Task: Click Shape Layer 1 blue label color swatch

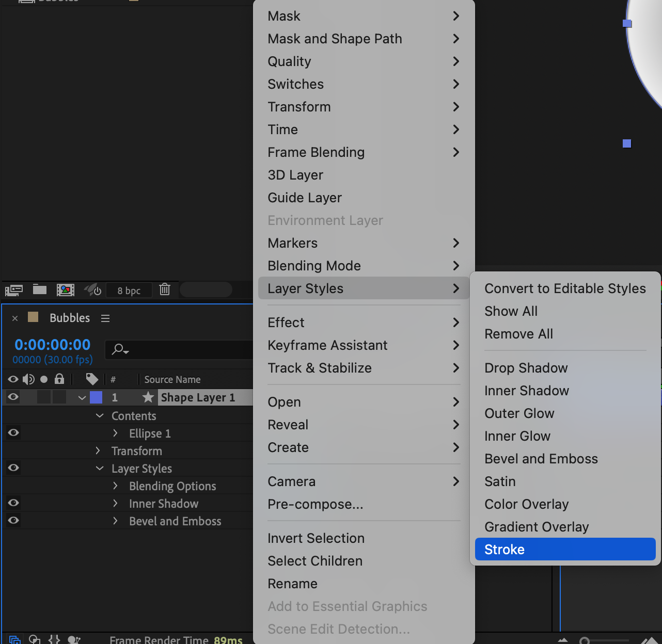Action: click(96, 397)
